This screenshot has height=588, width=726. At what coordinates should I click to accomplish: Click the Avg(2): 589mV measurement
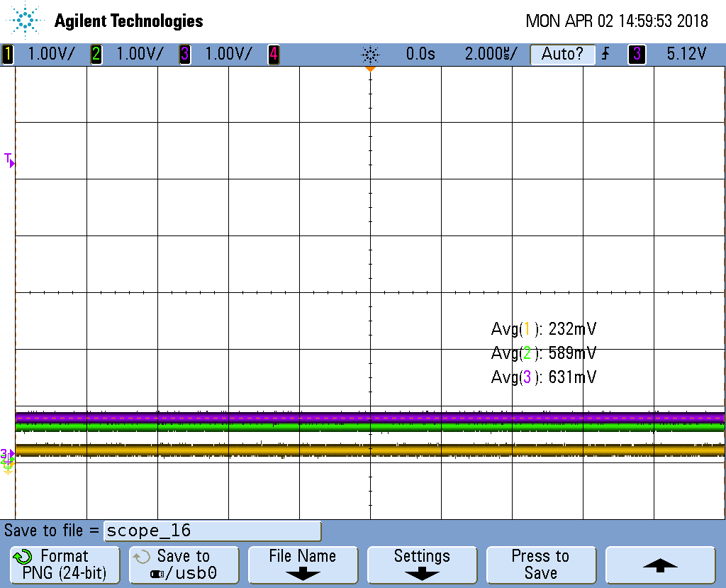pos(544,353)
